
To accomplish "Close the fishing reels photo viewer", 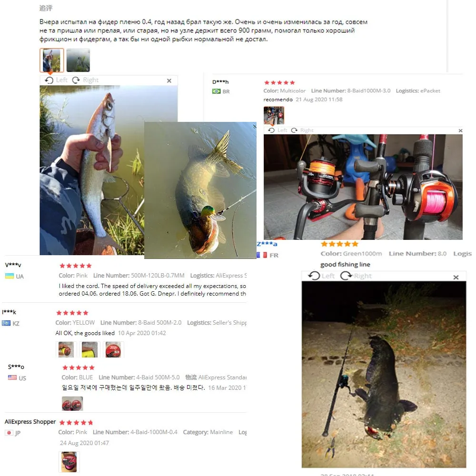I will click(x=460, y=130).
